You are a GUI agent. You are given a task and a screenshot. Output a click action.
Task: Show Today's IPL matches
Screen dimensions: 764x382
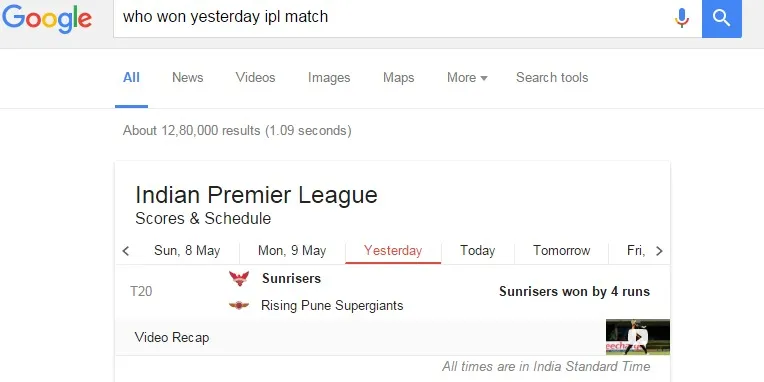click(x=478, y=250)
